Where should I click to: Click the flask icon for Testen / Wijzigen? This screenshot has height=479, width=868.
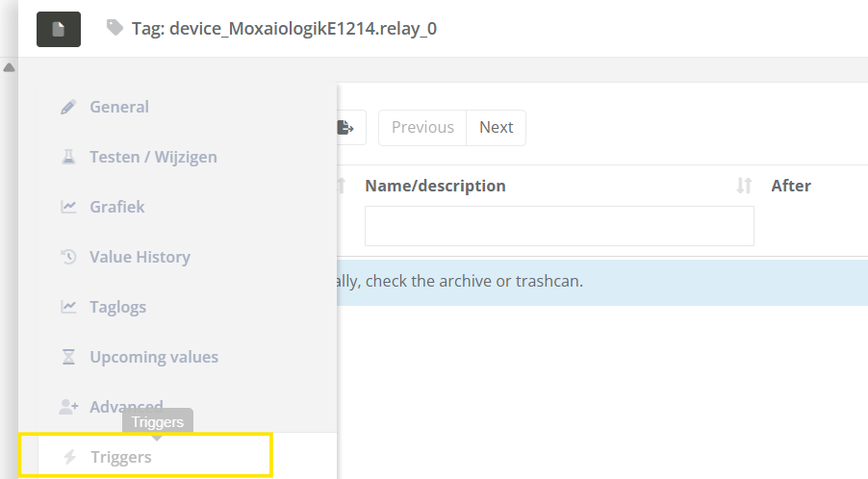(x=68, y=157)
